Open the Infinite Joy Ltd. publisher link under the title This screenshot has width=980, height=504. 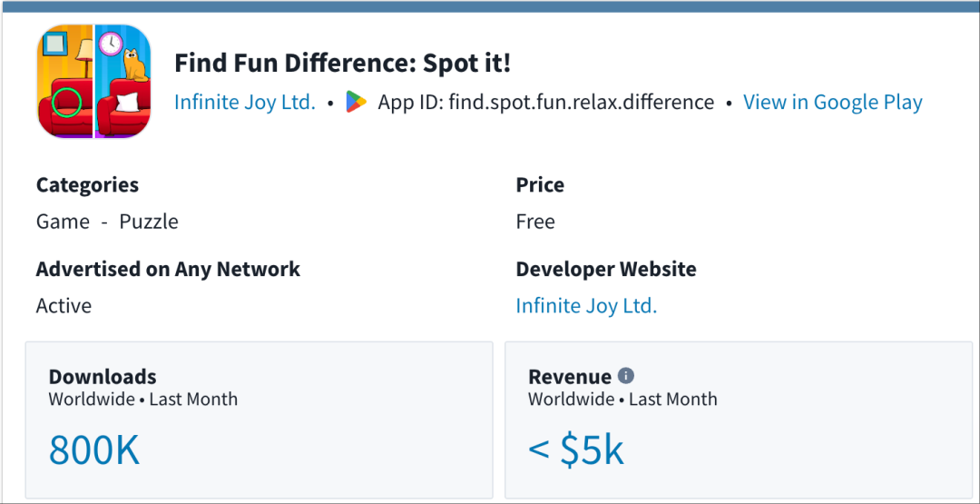coord(245,103)
